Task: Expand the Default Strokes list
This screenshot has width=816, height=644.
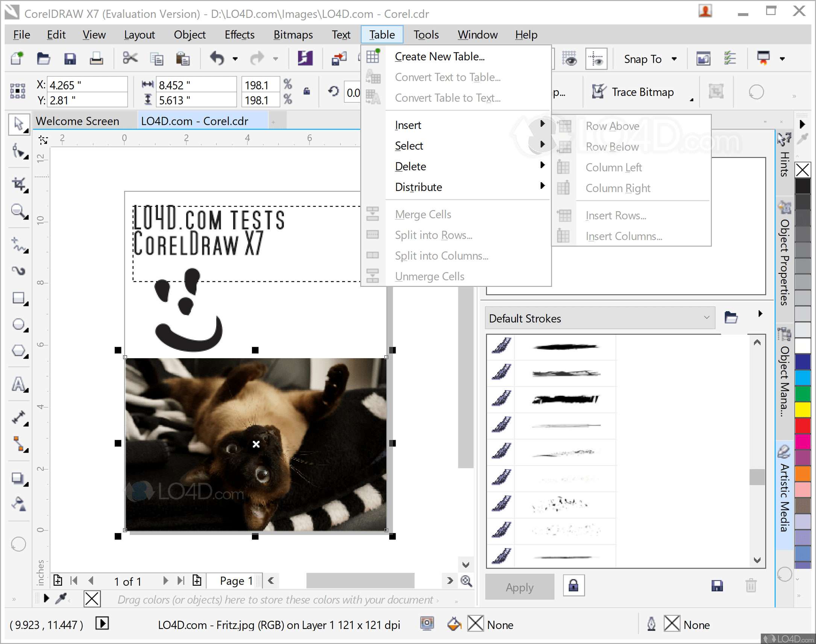Action: (x=706, y=318)
